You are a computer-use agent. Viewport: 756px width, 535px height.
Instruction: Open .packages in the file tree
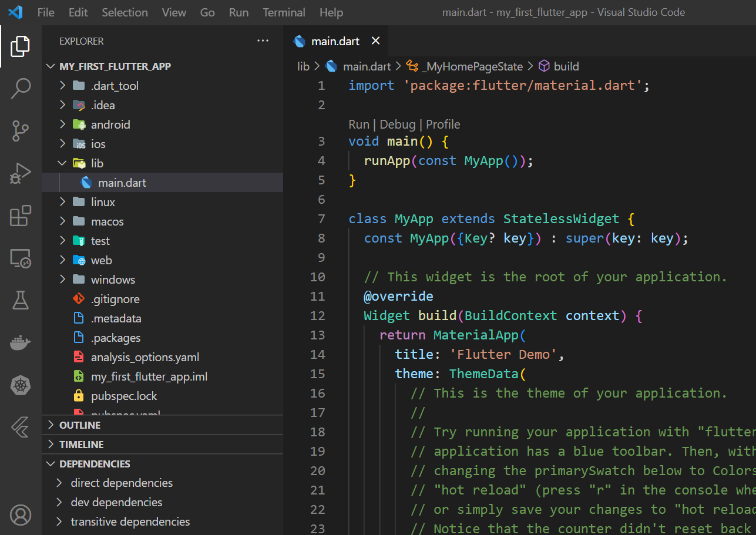click(162, 338)
